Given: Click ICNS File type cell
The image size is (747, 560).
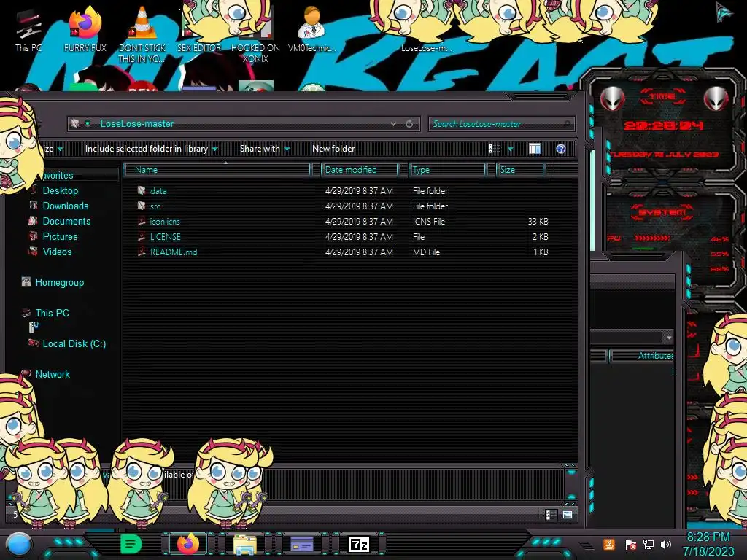Looking at the screenshot, I should (429, 222).
